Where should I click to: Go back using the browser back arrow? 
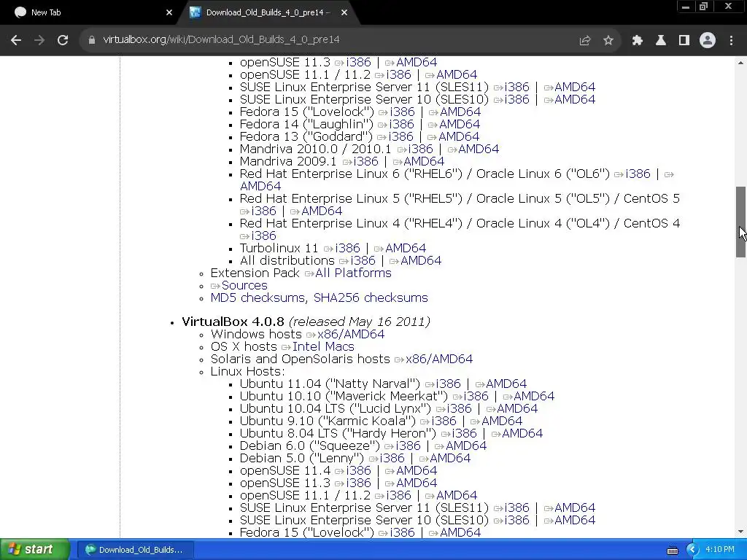coord(16,40)
